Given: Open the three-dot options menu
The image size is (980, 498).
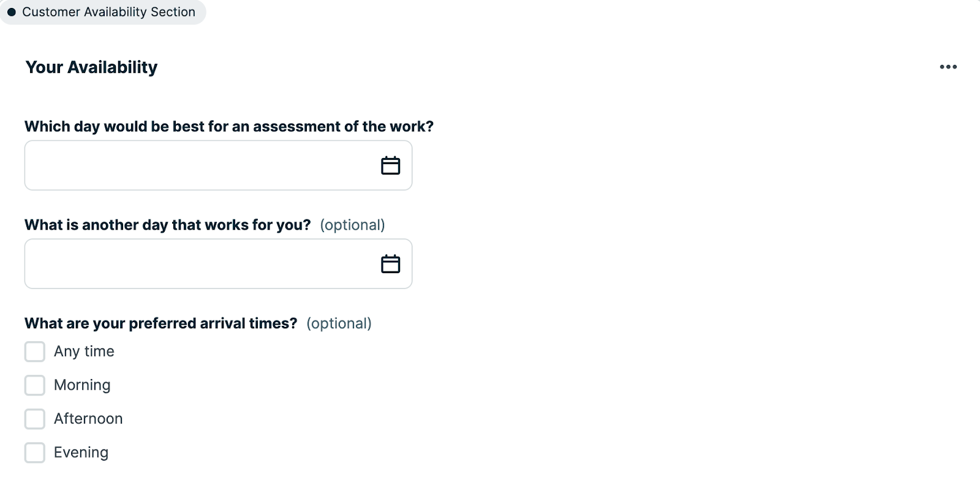Looking at the screenshot, I should (x=948, y=67).
